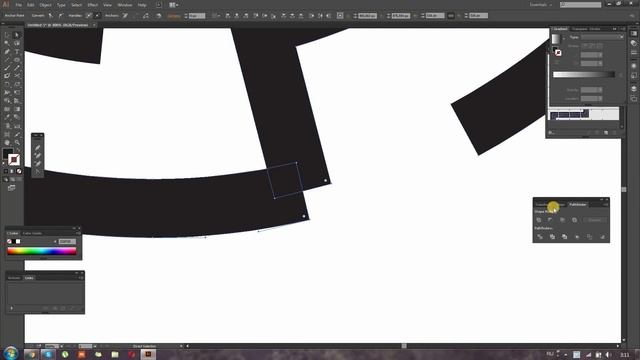This screenshot has width=640, height=360.
Task: Select the Magic Wand tool
Action: (7, 43)
